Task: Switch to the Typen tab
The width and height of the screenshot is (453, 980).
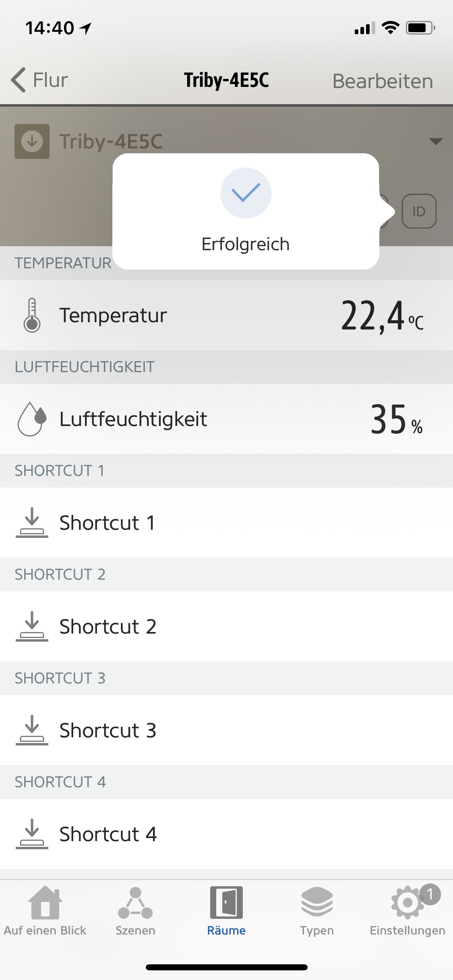Action: pos(317,911)
